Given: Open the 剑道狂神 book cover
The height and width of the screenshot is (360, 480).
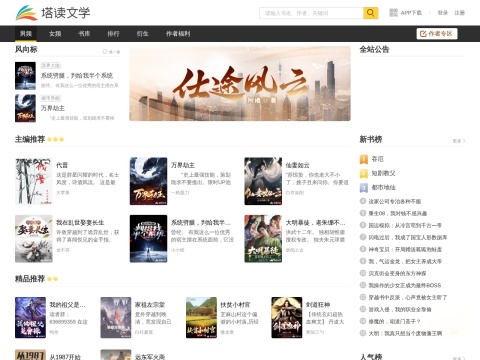Looking at the screenshot, I should (287, 318).
